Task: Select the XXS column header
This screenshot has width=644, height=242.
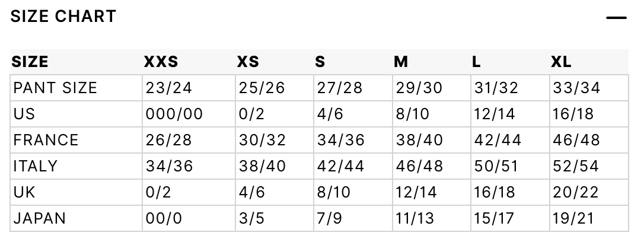Action: coord(161,62)
